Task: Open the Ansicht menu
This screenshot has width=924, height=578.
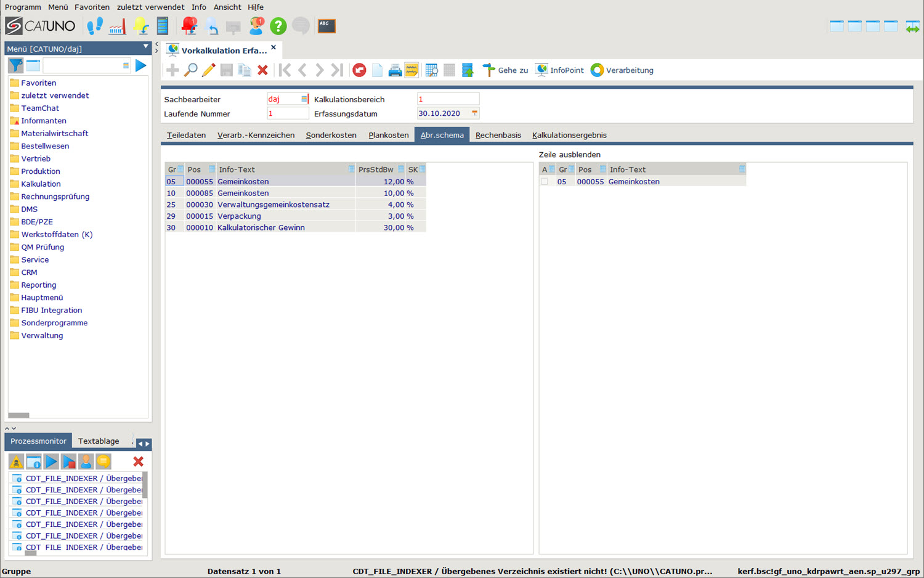Action: pos(227,7)
